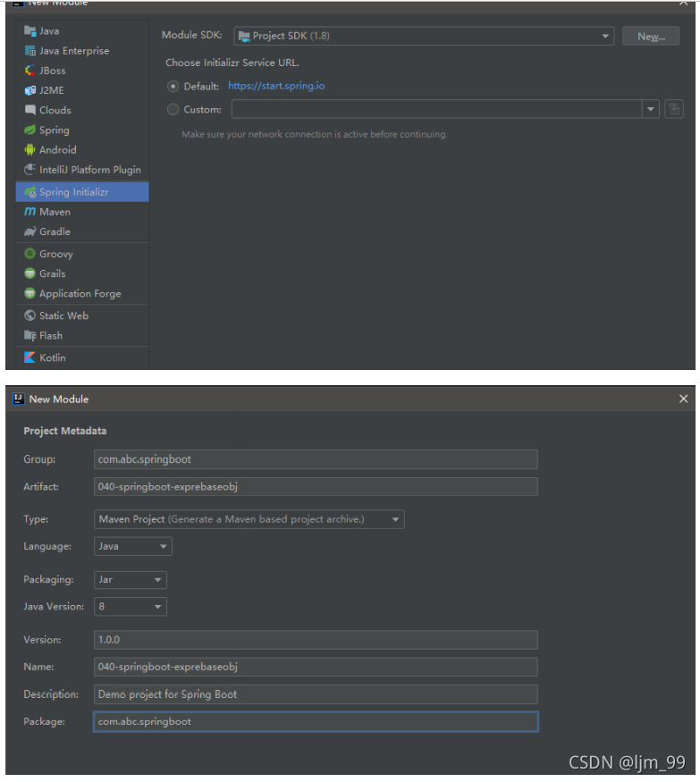
Task: Click the Gradle elephant icon
Action: click(x=30, y=231)
